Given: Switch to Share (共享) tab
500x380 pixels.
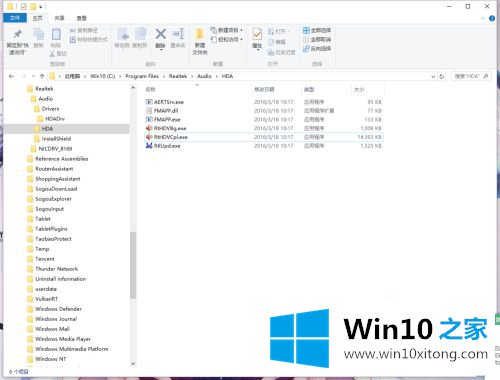Looking at the screenshot, I should 59,18.
